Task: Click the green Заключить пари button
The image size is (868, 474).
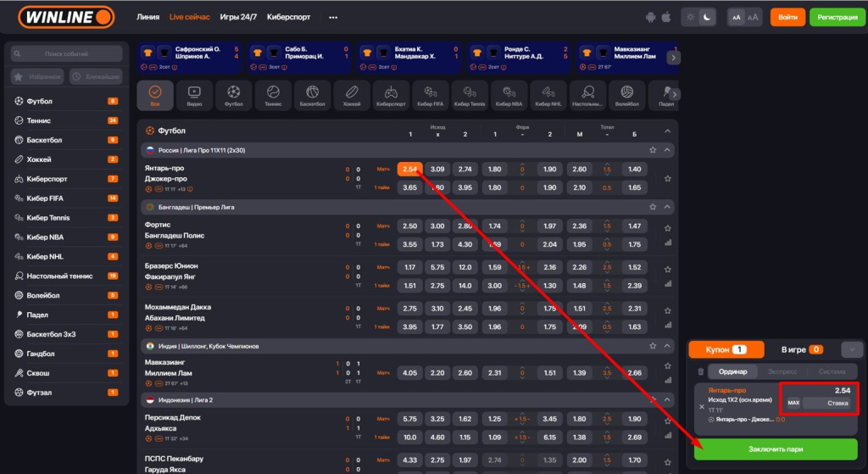Action: [776, 449]
